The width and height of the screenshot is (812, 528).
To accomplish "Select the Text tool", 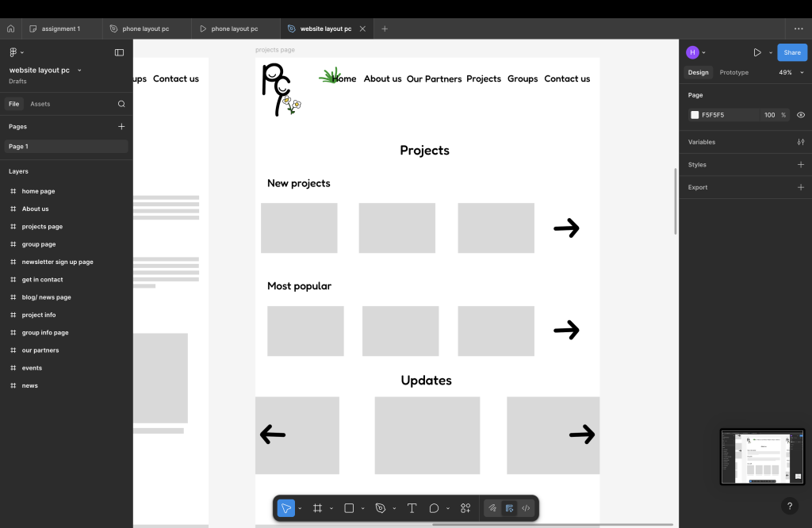I will click(x=412, y=508).
